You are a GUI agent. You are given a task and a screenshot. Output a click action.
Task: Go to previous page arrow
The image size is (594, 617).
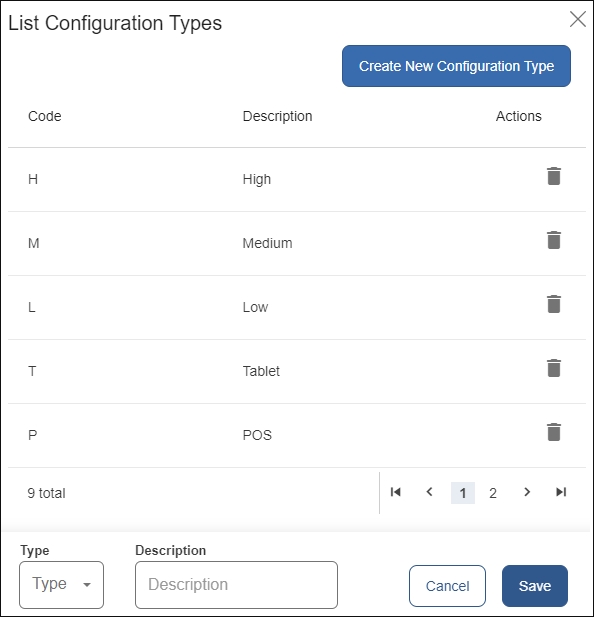click(x=430, y=492)
